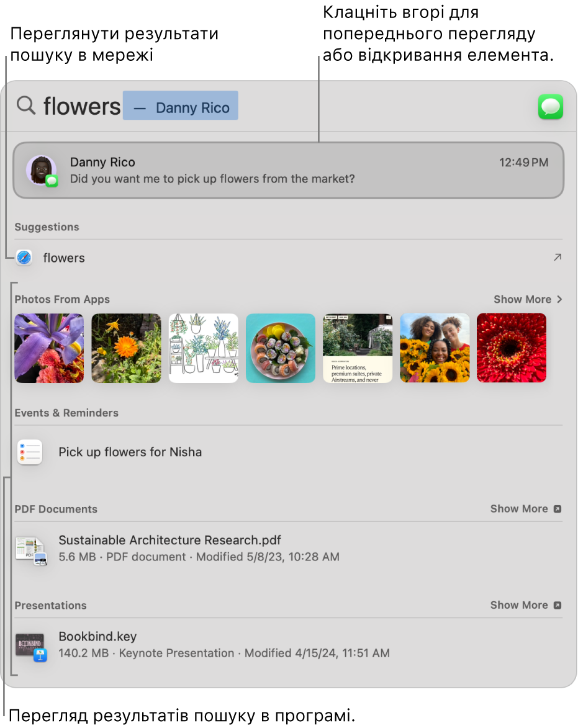578x728 pixels.
Task: Show more Presentations results
Action: tap(526, 605)
